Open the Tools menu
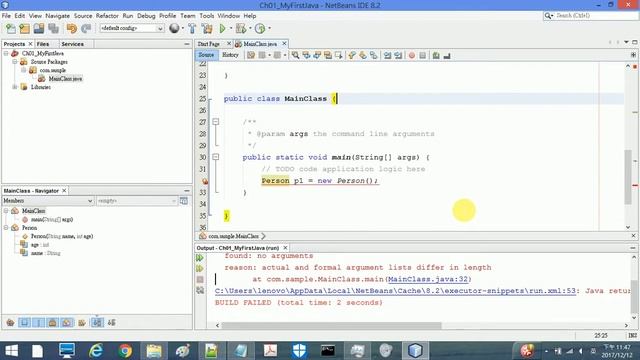The image size is (640, 360). pyautogui.click(x=207, y=16)
